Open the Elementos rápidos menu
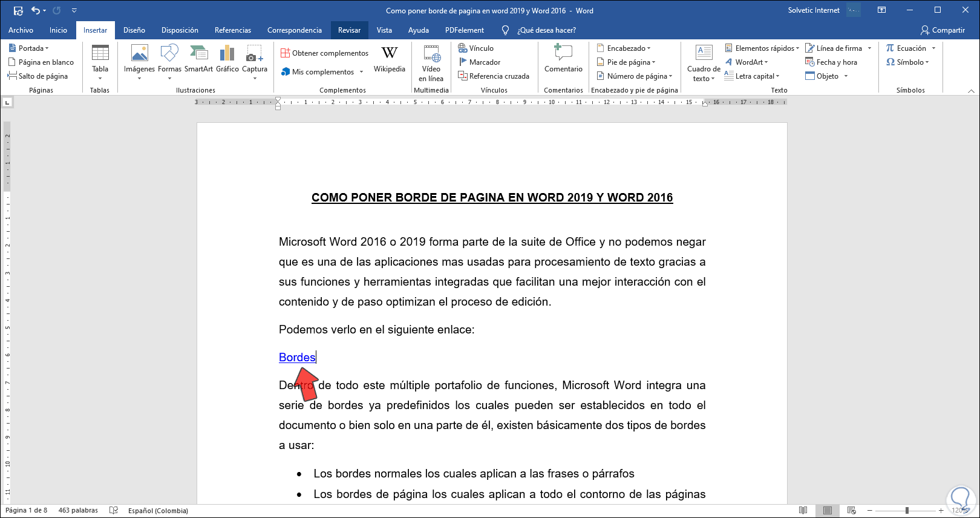Screen dimensions: 980x518 click(x=762, y=48)
